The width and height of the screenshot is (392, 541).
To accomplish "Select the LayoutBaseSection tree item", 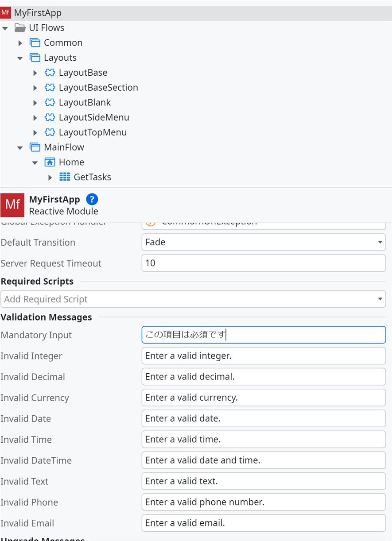I will point(98,88).
